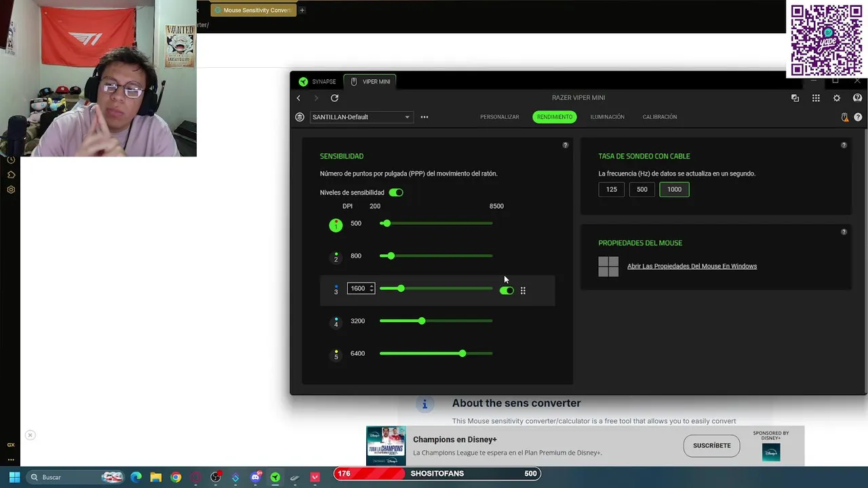Image resolution: width=868 pixels, height=488 pixels.
Task: Select sensitivity stage 4 indicator
Action: [x=336, y=323]
